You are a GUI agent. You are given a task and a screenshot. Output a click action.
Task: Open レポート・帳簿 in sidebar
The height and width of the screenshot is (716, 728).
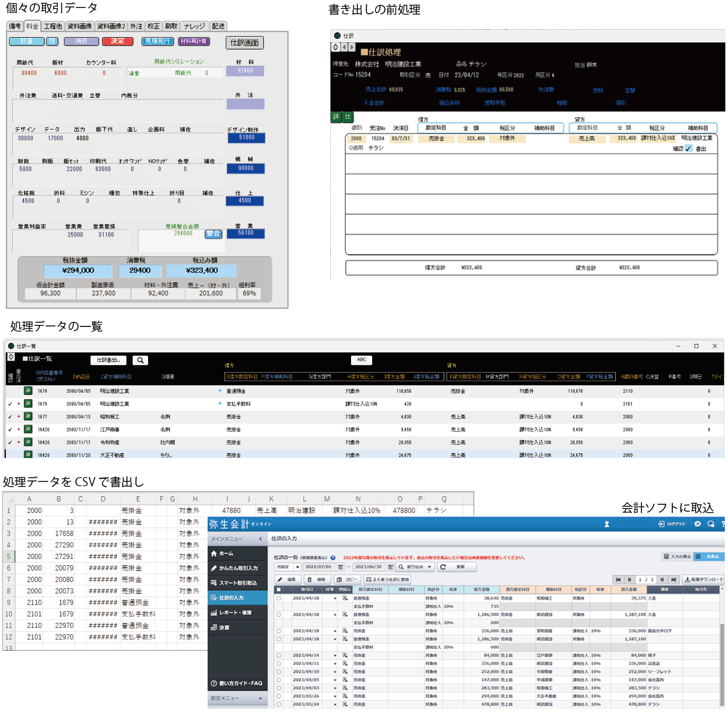[237, 613]
